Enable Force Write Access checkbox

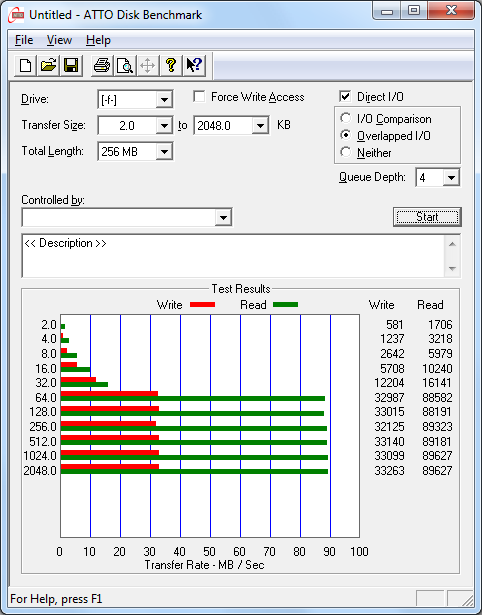[199, 96]
